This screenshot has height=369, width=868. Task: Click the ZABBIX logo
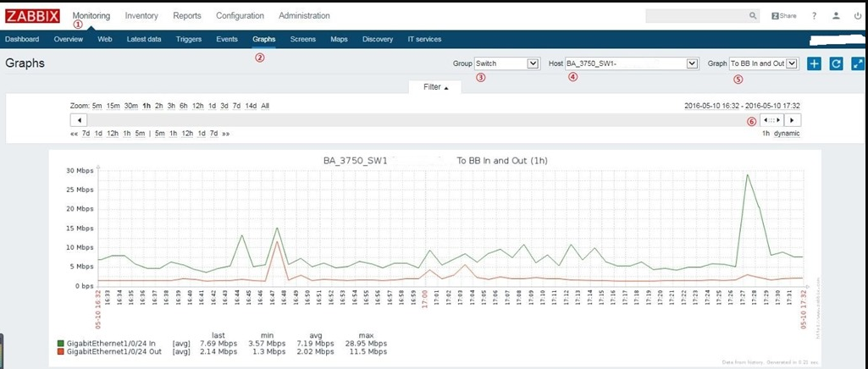pos(32,16)
